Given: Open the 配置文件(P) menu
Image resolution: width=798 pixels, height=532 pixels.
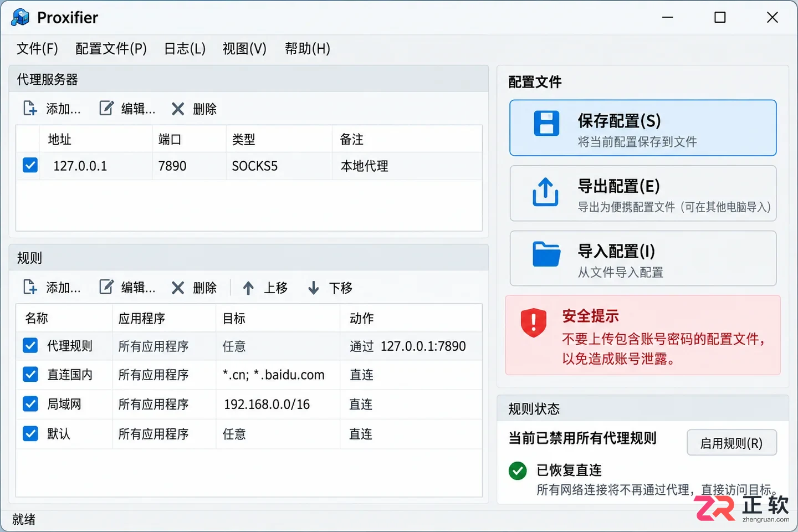Looking at the screenshot, I should point(111,49).
